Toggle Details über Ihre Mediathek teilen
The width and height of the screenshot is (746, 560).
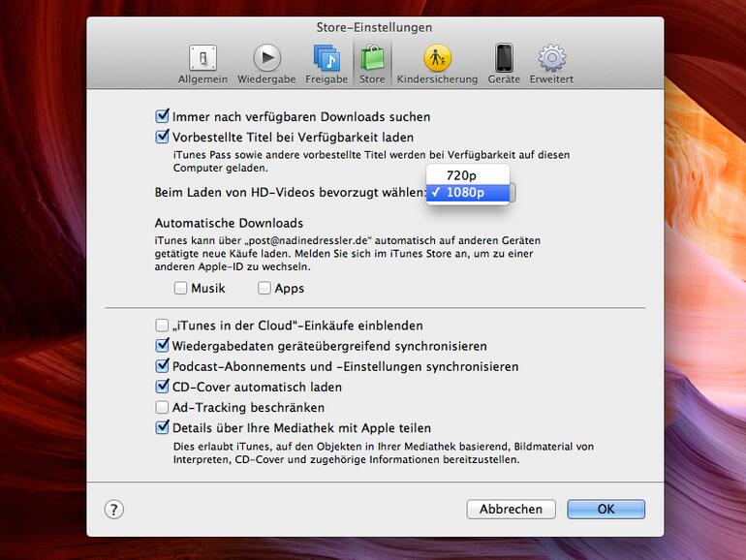pyautogui.click(x=162, y=427)
